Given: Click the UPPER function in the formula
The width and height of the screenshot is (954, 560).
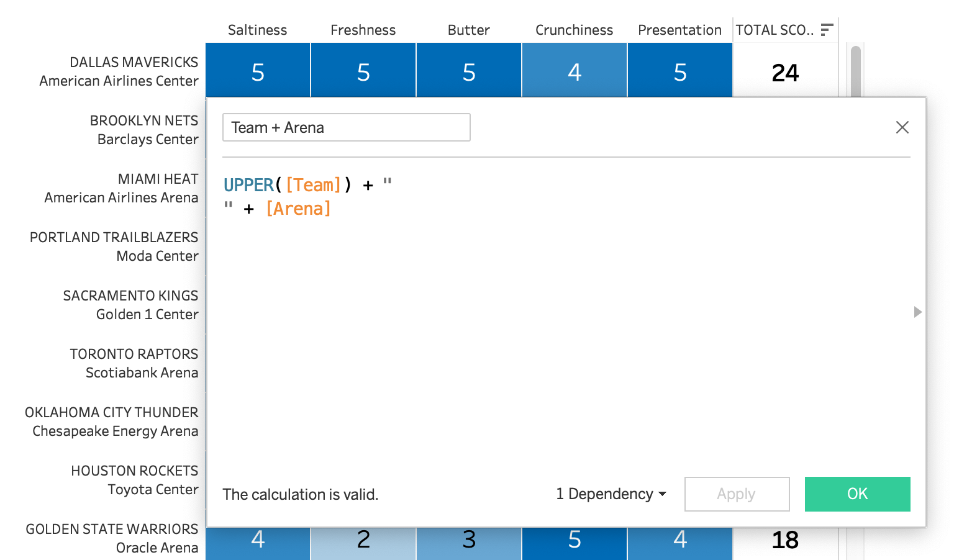Looking at the screenshot, I should click(x=248, y=185).
